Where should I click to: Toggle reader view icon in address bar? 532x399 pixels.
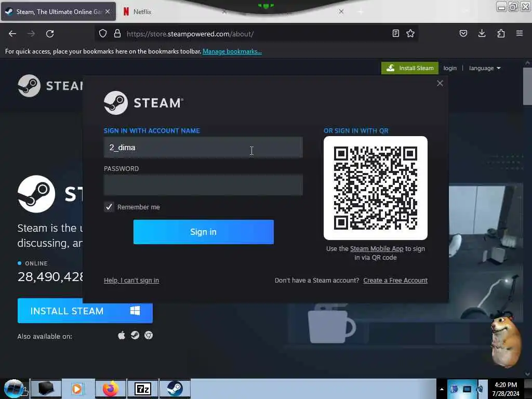click(395, 33)
